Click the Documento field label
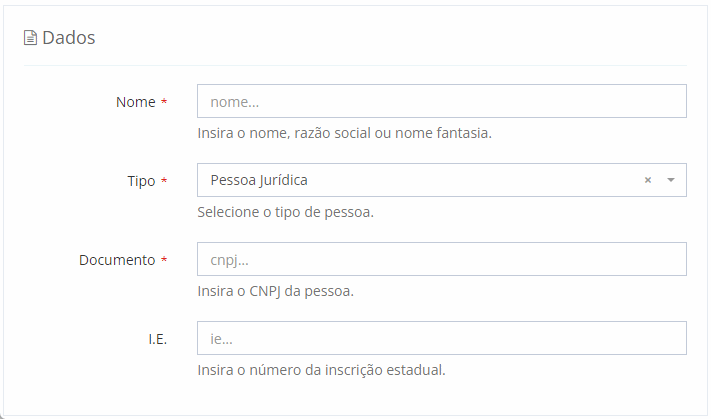The height and width of the screenshot is (419, 711). coord(117,260)
